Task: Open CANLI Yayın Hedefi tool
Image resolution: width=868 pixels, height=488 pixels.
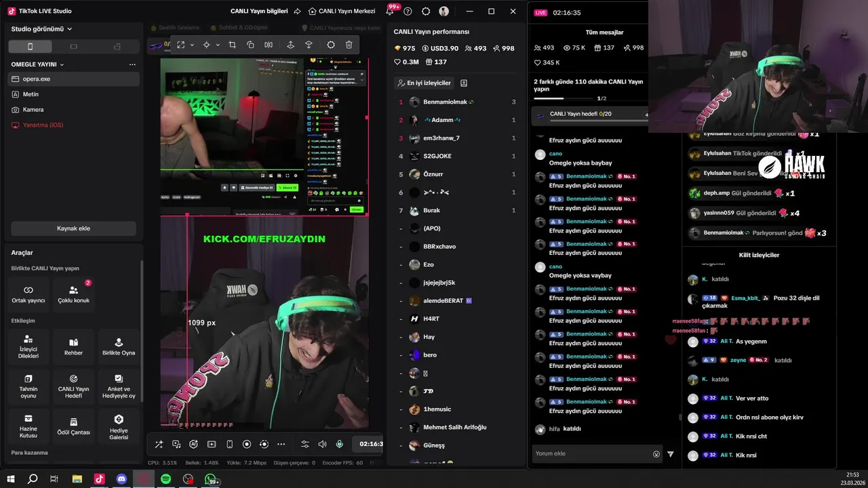Action: (x=73, y=386)
